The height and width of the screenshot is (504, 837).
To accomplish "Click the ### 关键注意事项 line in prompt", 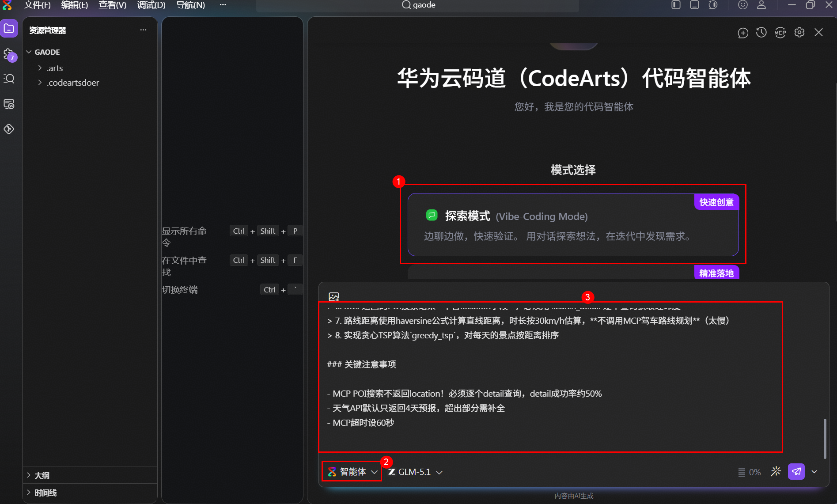I will pyautogui.click(x=361, y=364).
